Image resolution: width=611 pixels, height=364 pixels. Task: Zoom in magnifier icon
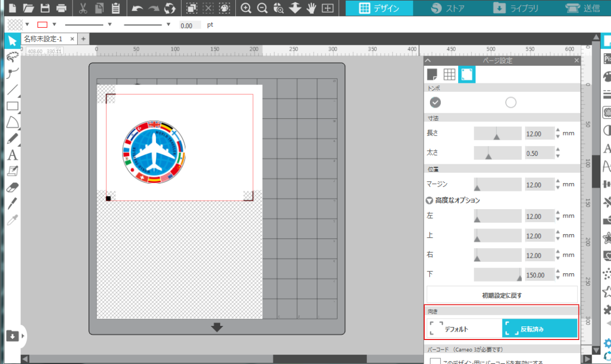pos(246,8)
